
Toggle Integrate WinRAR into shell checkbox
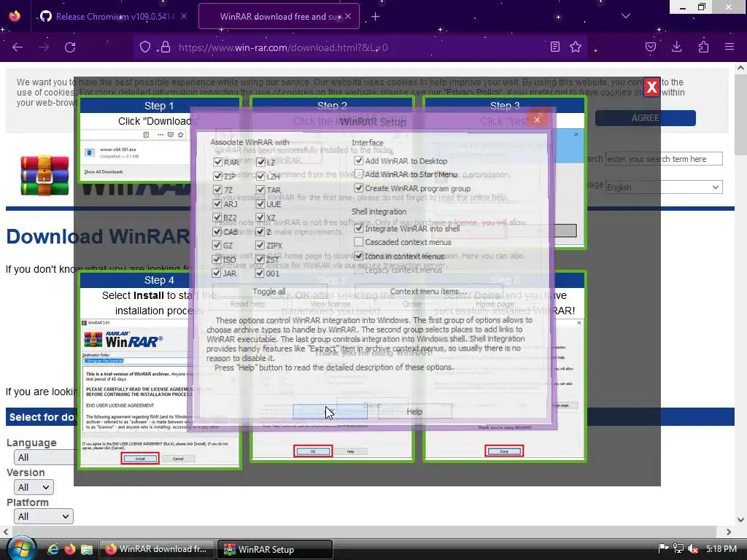click(359, 228)
